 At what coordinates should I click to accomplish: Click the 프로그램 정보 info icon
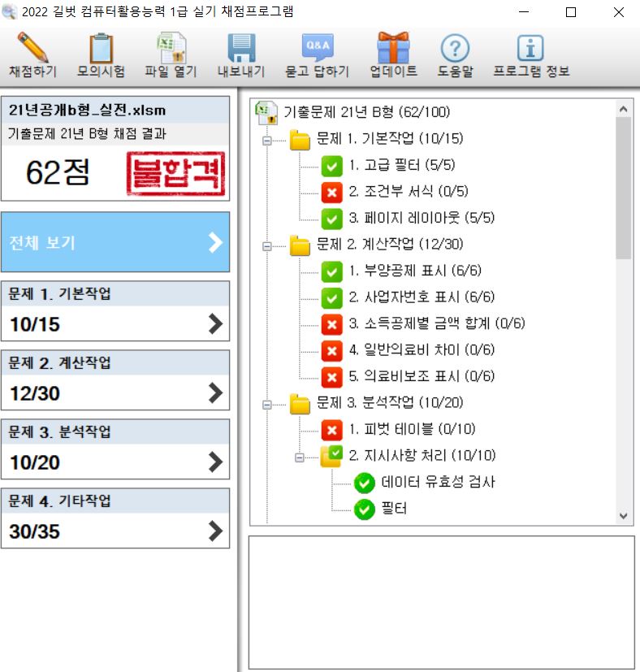(x=531, y=49)
